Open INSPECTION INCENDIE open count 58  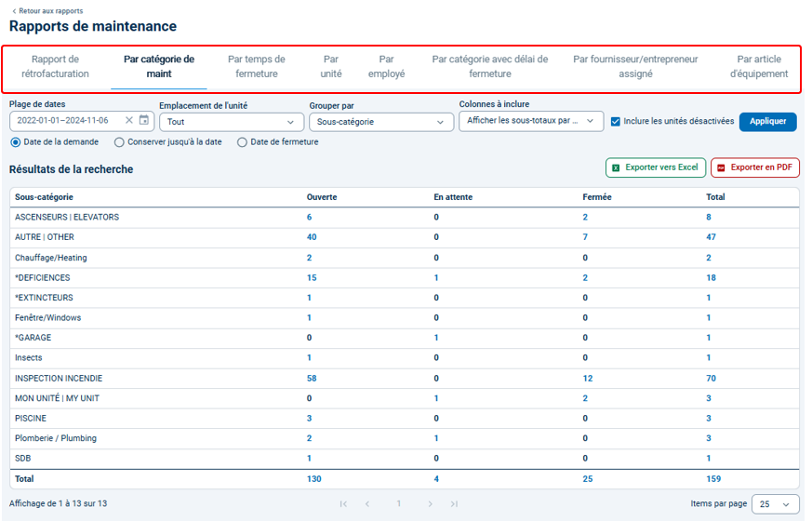point(312,379)
